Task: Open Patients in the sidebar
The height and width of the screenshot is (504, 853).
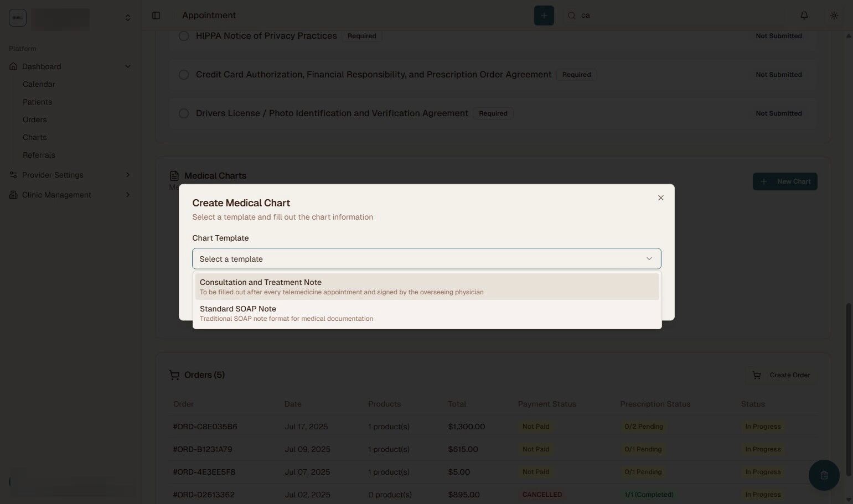Action: 37,102
